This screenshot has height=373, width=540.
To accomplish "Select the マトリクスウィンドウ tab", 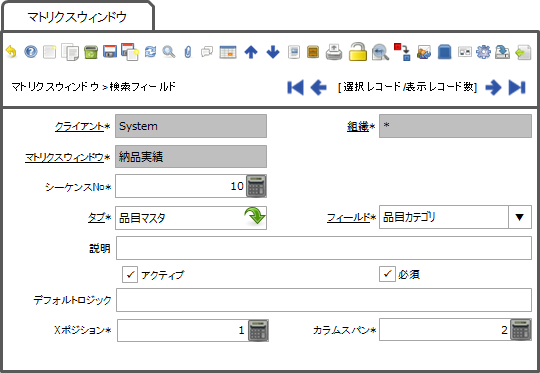I will click(x=77, y=17).
